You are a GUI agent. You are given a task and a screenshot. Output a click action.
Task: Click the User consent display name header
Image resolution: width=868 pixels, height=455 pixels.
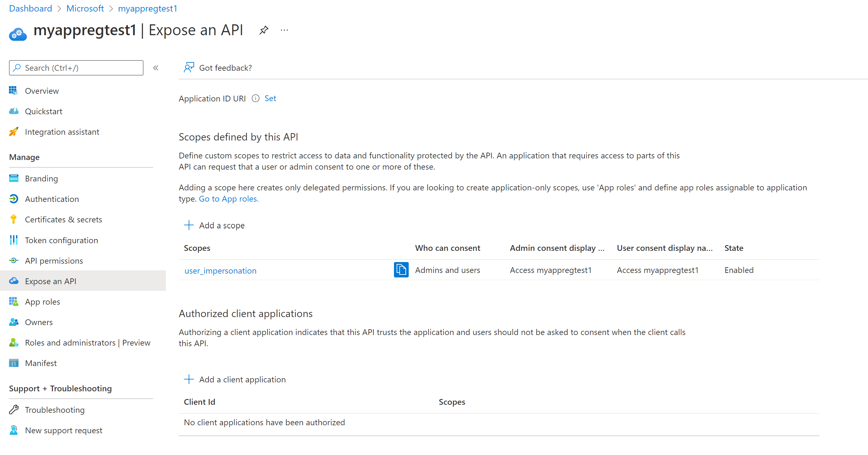click(665, 248)
